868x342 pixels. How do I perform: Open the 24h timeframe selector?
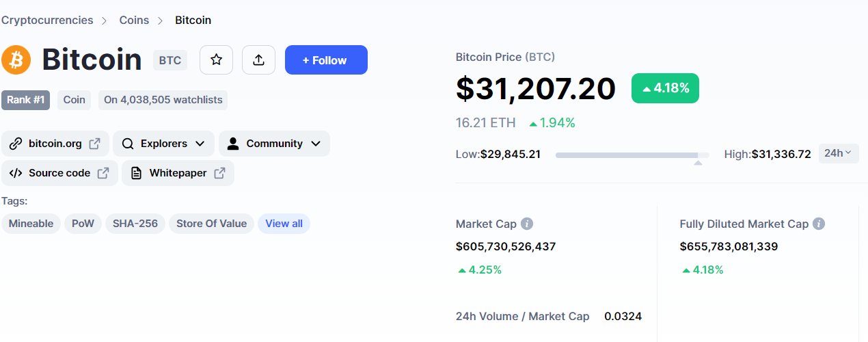tap(838, 153)
